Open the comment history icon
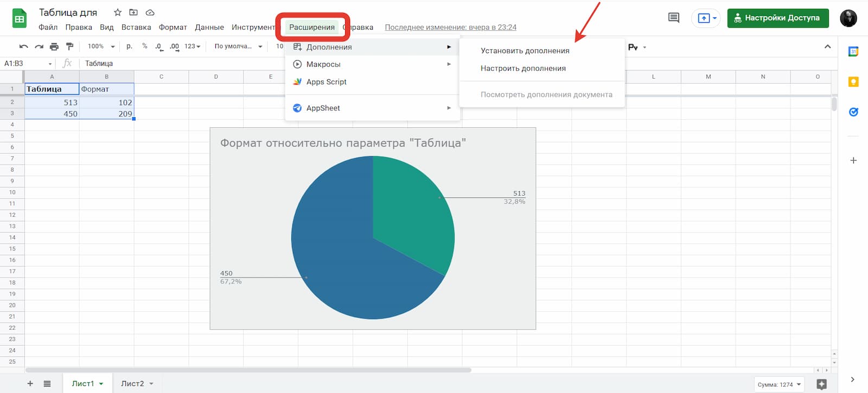Screen dimensions: 868x393 (x=673, y=18)
